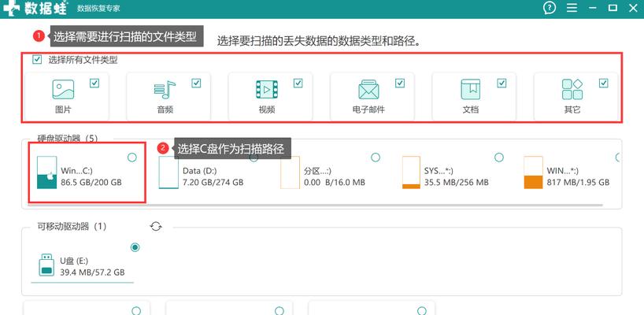
Task: Select the U盘 (E:) radio button
Action: coord(135,247)
